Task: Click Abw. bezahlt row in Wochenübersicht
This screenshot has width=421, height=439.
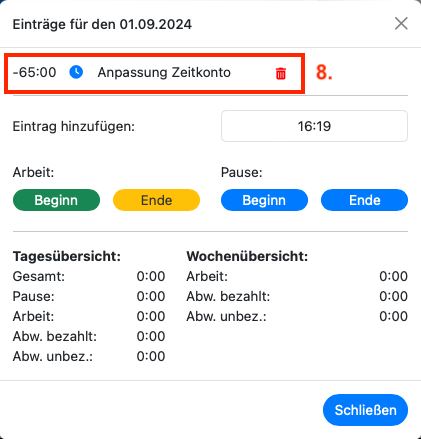Action: 297,296
